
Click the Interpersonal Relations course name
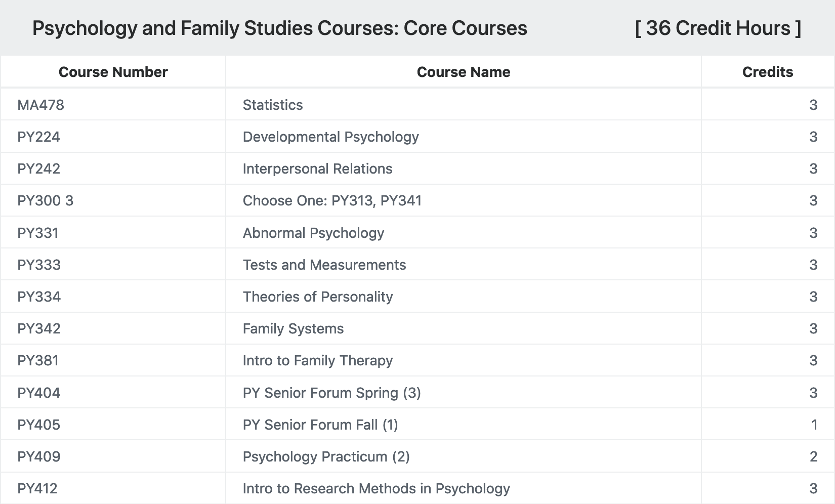[317, 169]
